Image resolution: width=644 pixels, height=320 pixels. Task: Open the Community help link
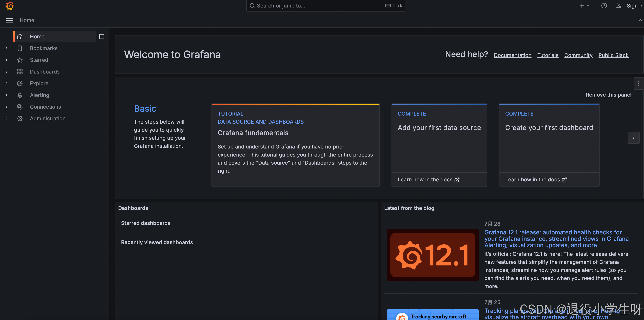[578, 55]
